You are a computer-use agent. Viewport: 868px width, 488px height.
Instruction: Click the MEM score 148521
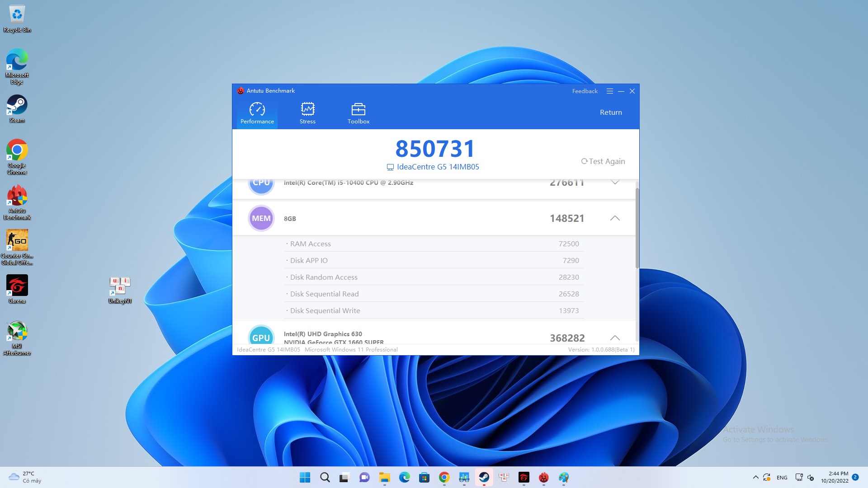coord(567,218)
